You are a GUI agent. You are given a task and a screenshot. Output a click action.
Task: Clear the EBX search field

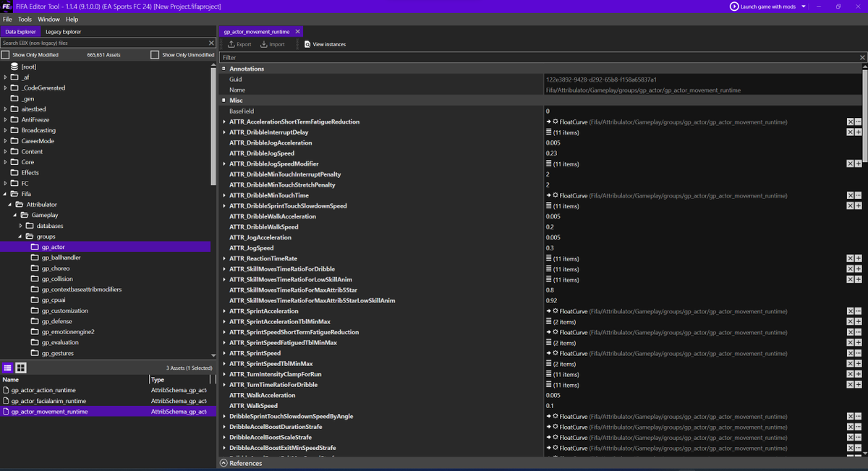211,43
